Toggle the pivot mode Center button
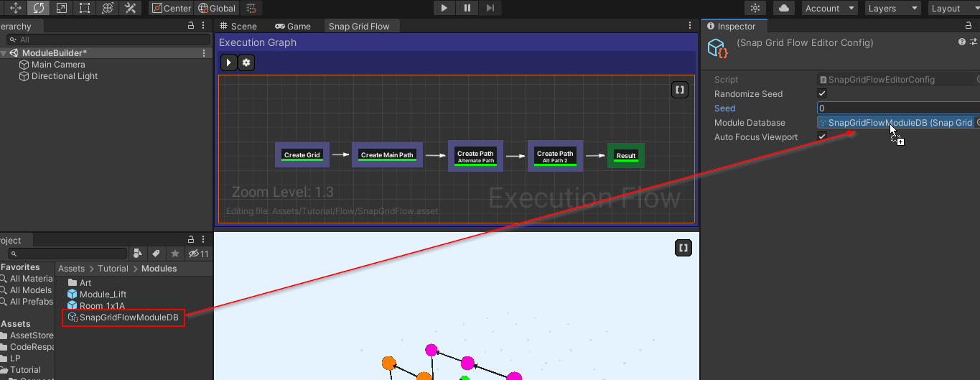 pyautogui.click(x=172, y=8)
